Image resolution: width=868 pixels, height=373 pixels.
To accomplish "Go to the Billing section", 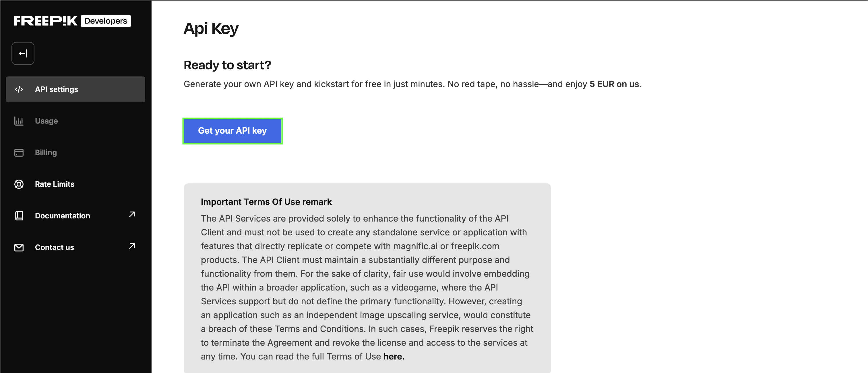I will (46, 153).
